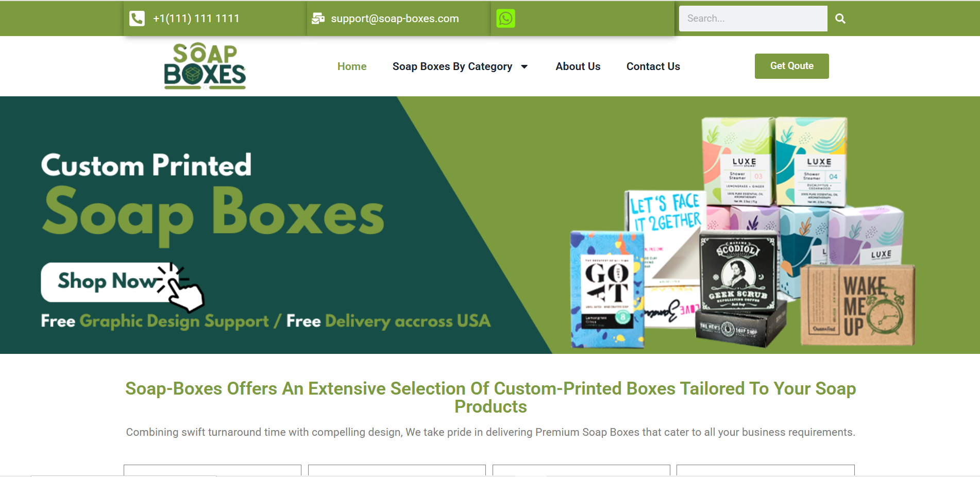
Task: Focus the Search input field
Action: tap(753, 19)
